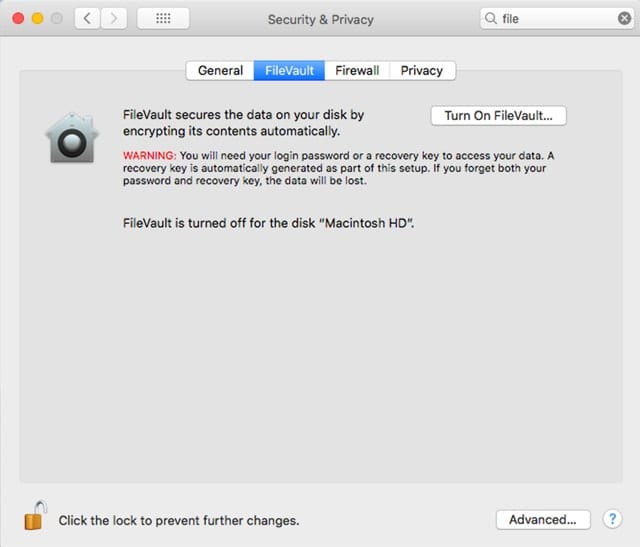Select the FileVault tab
This screenshot has height=547, width=640.
tap(289, 70)
